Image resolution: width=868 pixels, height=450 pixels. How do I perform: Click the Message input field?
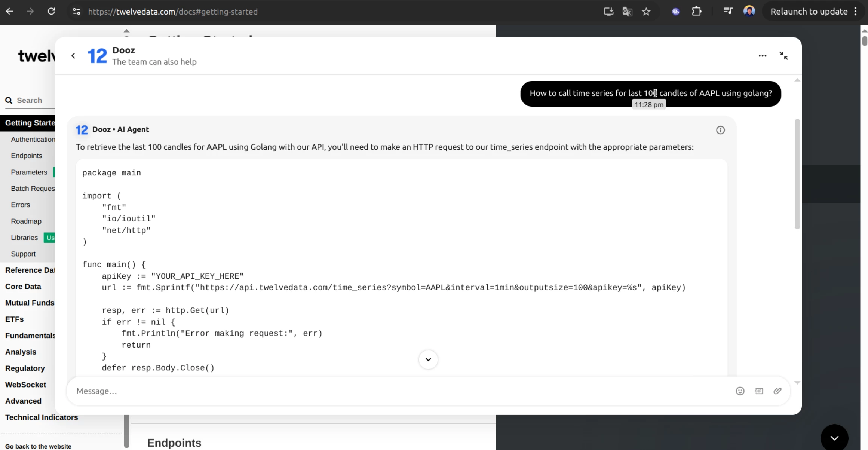[400, 391]
